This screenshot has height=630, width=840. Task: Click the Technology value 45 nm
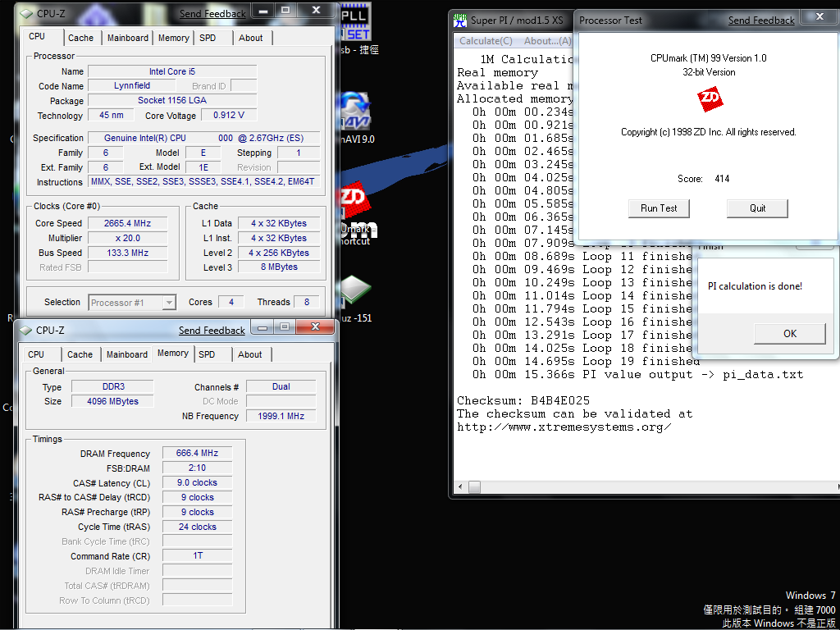[x=112, y=115]
